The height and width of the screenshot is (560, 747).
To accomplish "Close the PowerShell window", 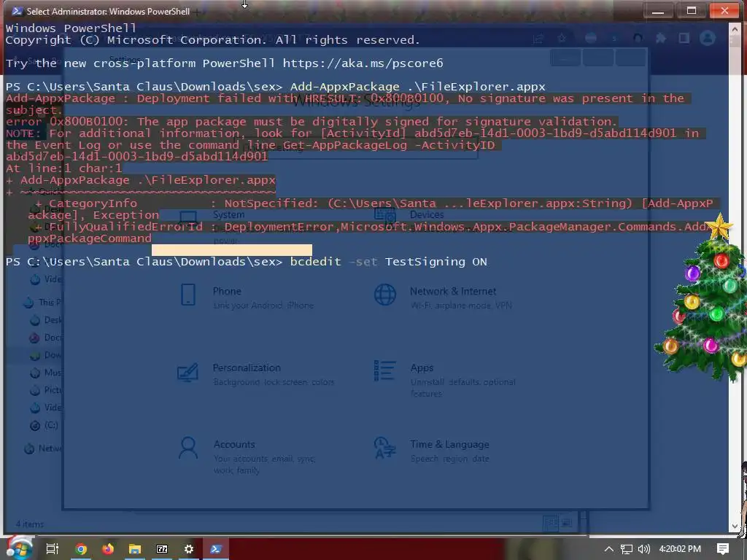I will pyautogui.click(x=724, y=11).
